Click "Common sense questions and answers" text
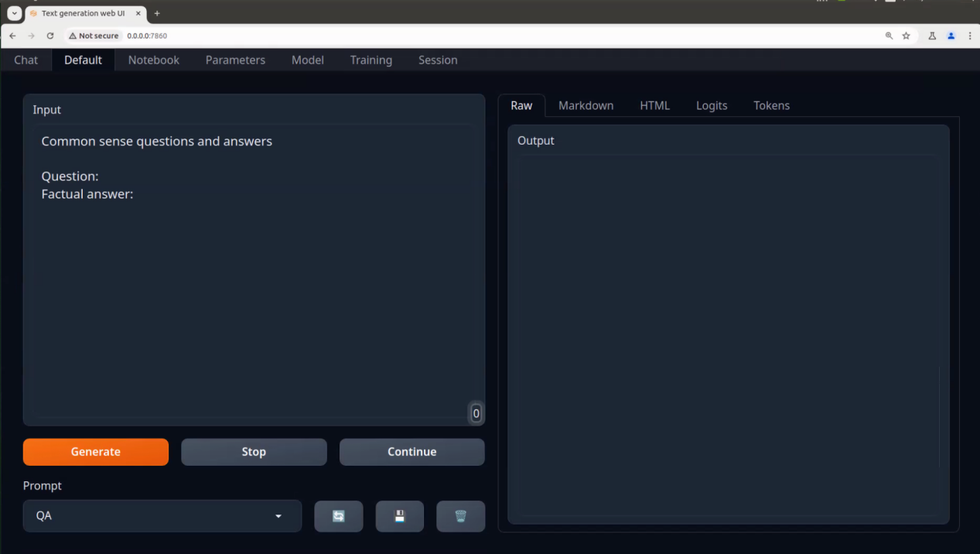 click(157, 142)
